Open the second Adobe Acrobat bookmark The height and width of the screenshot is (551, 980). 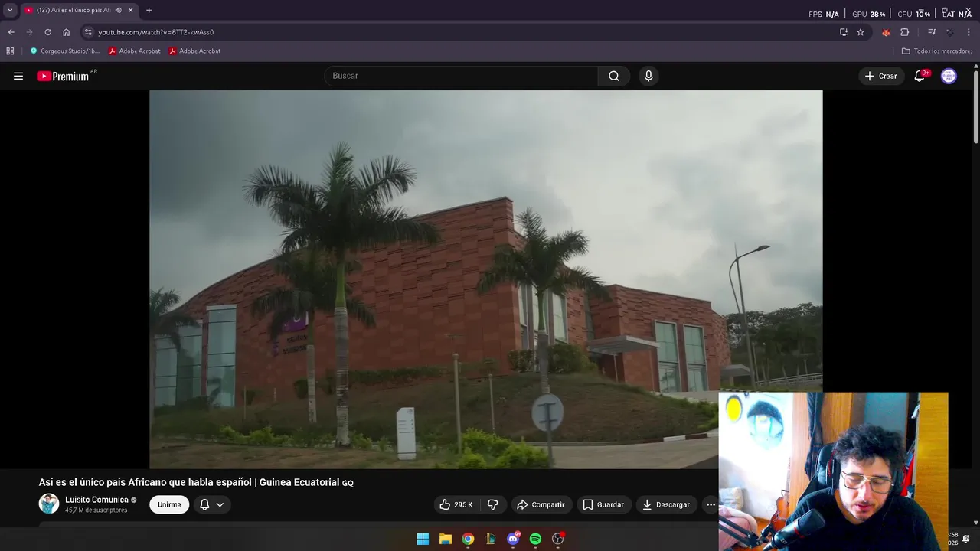pos(194,51)
